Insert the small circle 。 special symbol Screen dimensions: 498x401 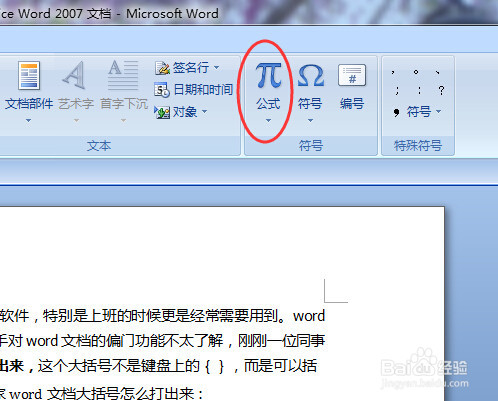(416, 72)
